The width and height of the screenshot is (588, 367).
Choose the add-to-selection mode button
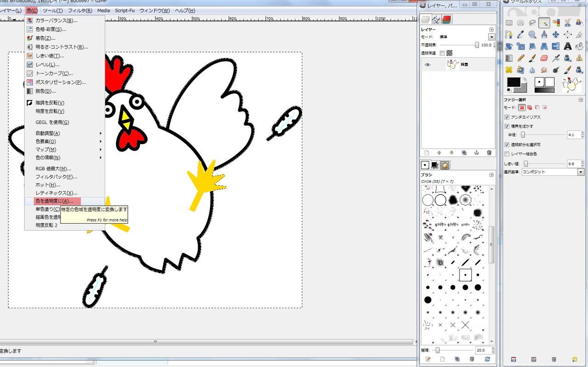click(530, 107)
